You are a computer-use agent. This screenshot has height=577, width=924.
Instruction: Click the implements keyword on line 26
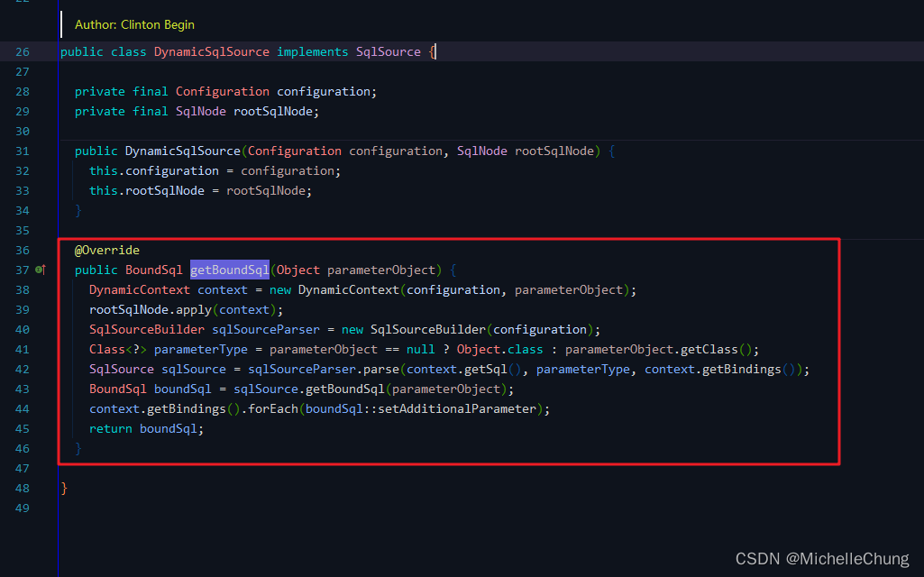(x=312, y=52)
